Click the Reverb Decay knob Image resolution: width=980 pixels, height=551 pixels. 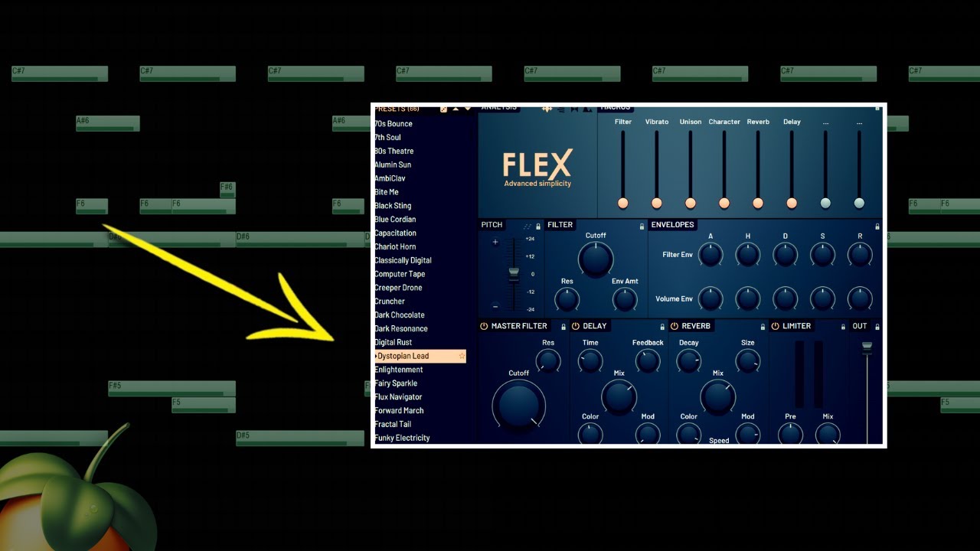pyautogui.click(x=688, y=361)
